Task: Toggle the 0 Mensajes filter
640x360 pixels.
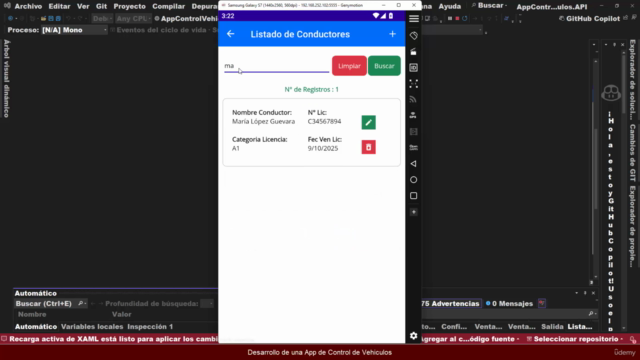Action: click(509, 303)
